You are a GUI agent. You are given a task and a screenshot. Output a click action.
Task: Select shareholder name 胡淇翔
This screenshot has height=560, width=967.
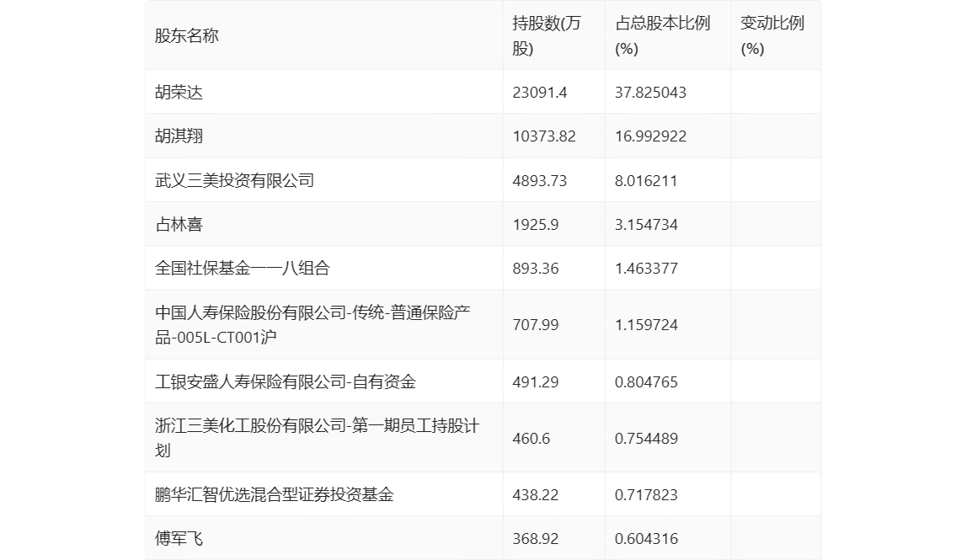point(179,136)
